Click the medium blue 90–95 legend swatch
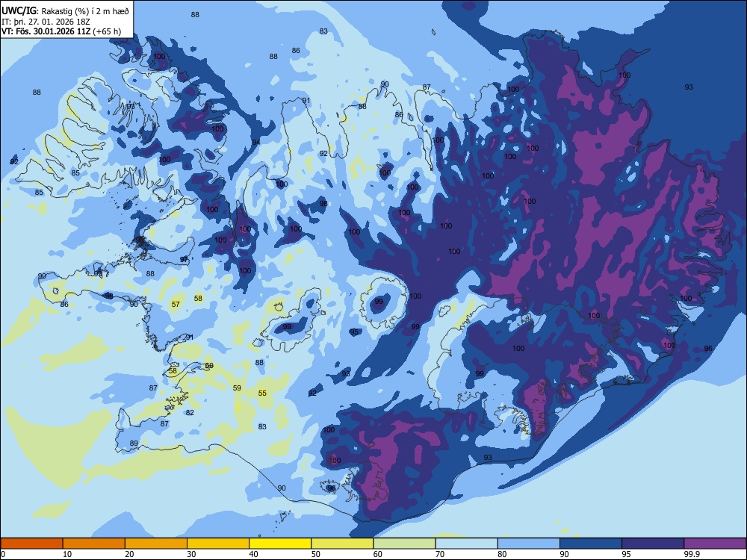 (x=591, y=544)
